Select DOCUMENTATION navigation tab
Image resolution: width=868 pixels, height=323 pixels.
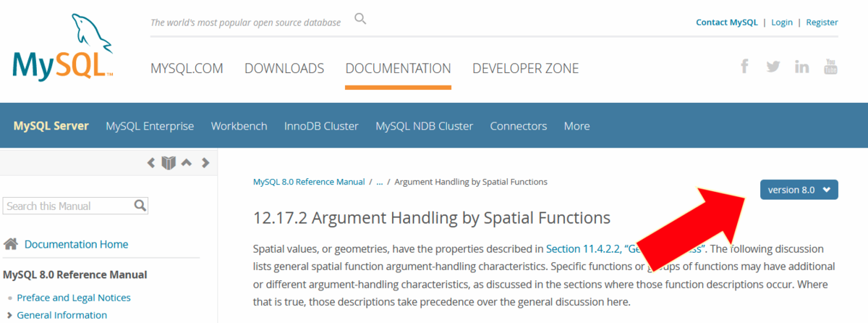click(x=398, y=68)
